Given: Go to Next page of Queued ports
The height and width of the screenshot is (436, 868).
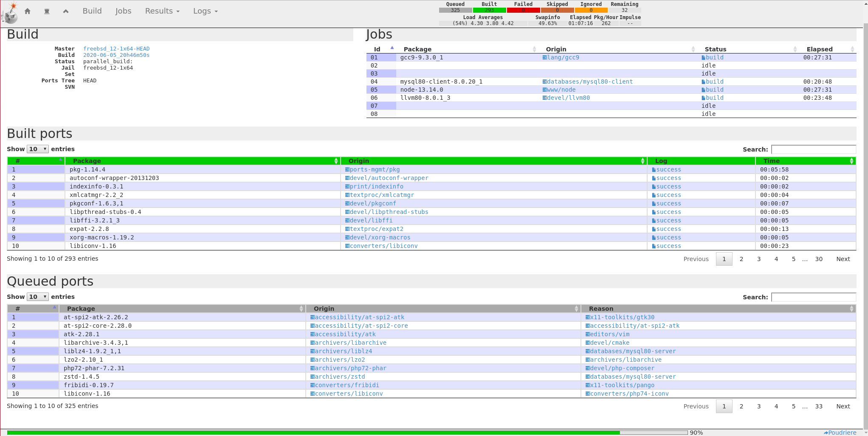Looking at the screenshot, I should pos(843,406).
